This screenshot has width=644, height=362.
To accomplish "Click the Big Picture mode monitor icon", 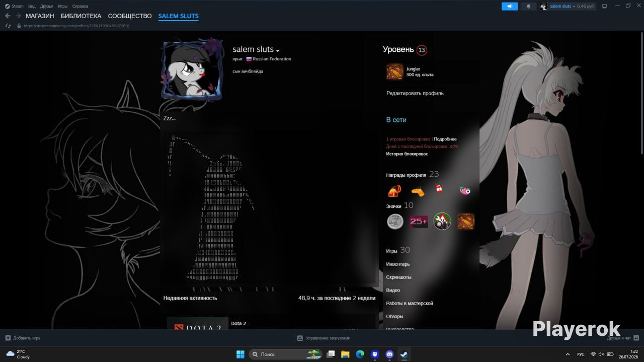I will pos(604,6).
